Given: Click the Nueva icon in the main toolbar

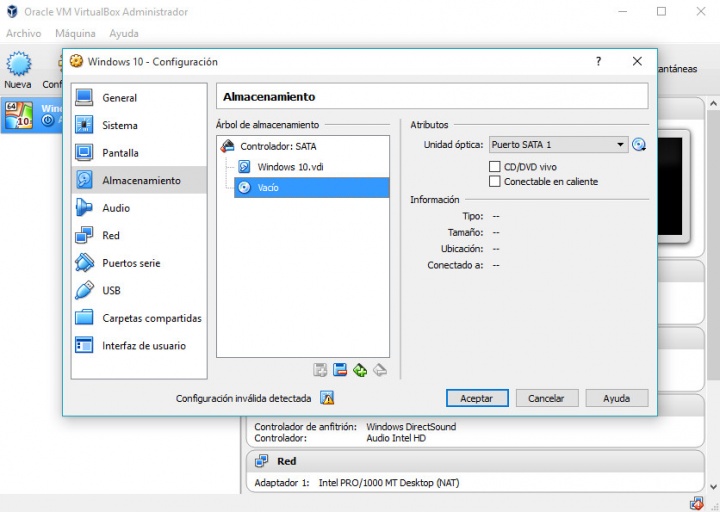Looking at the screenshot, I should click(x=18, y=63).
